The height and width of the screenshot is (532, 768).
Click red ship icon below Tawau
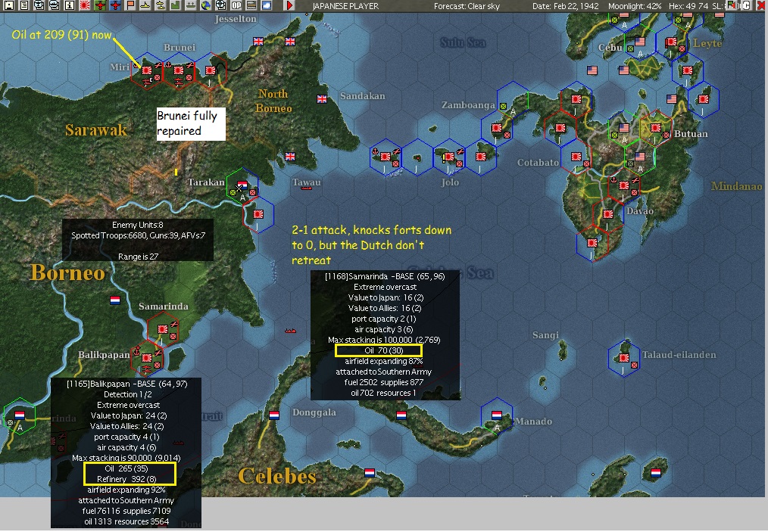[x=307, y=188]
